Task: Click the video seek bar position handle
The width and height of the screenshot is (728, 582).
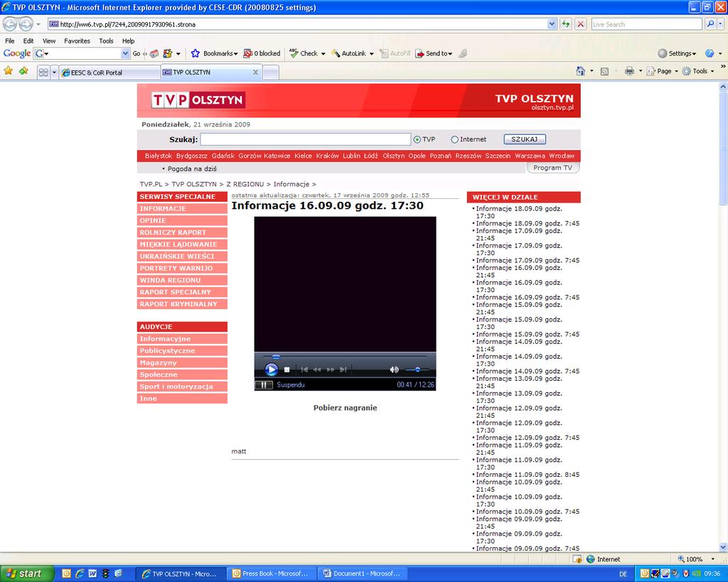Action: click(276, 357)
